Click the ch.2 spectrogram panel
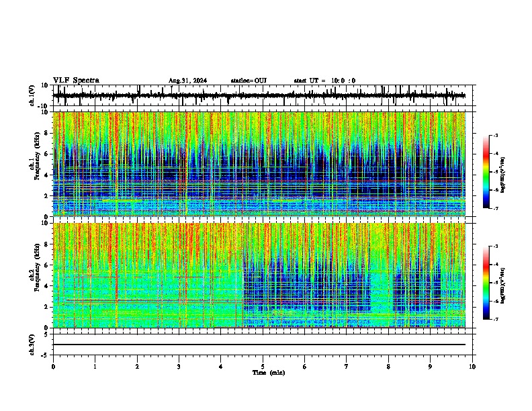 [259, 275]
